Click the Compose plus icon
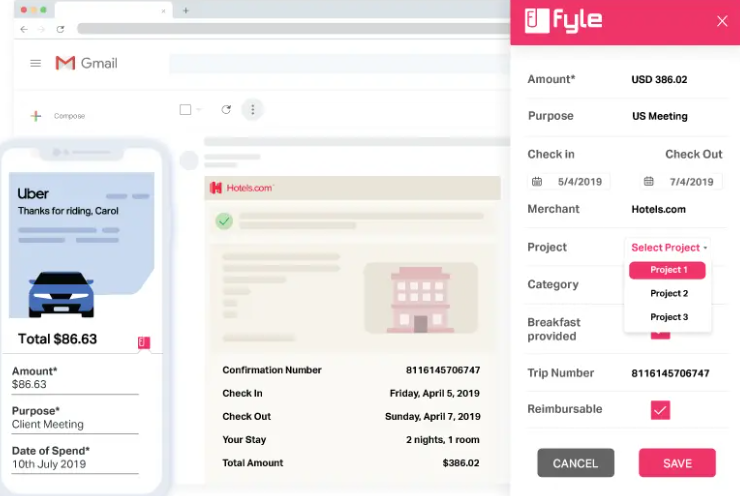Viewport: 740px width, 496px height. click(36, 116)
